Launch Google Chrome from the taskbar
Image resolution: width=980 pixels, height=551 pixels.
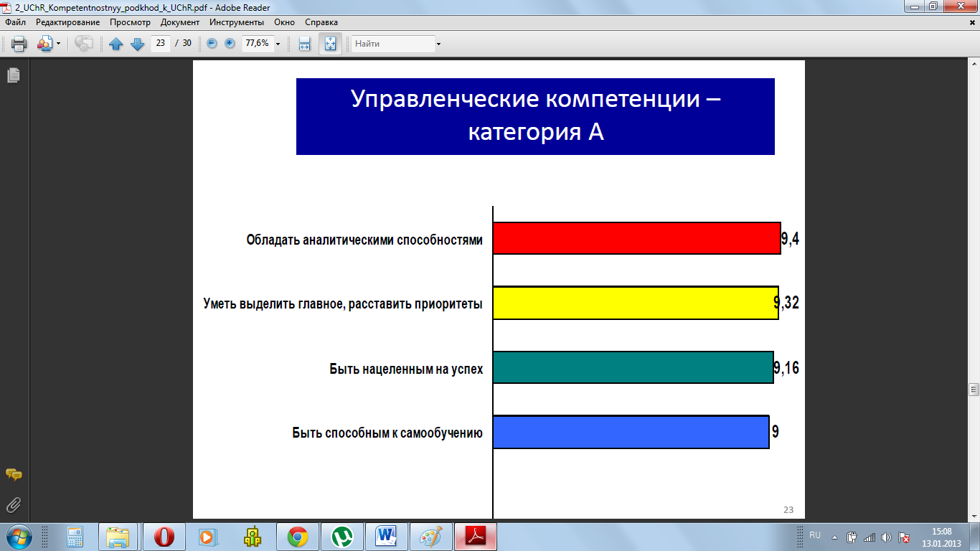[298, 537]
